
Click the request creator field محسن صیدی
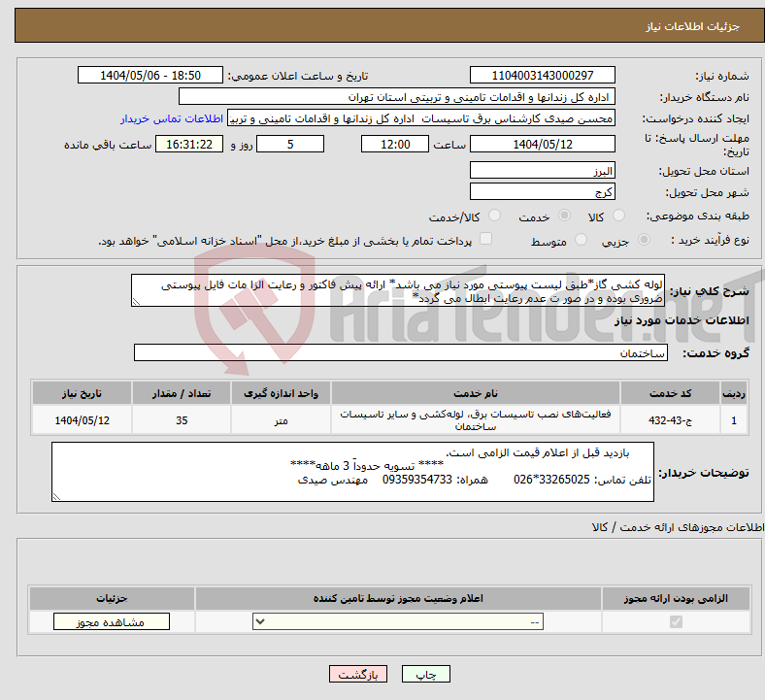tap(421, 118)
